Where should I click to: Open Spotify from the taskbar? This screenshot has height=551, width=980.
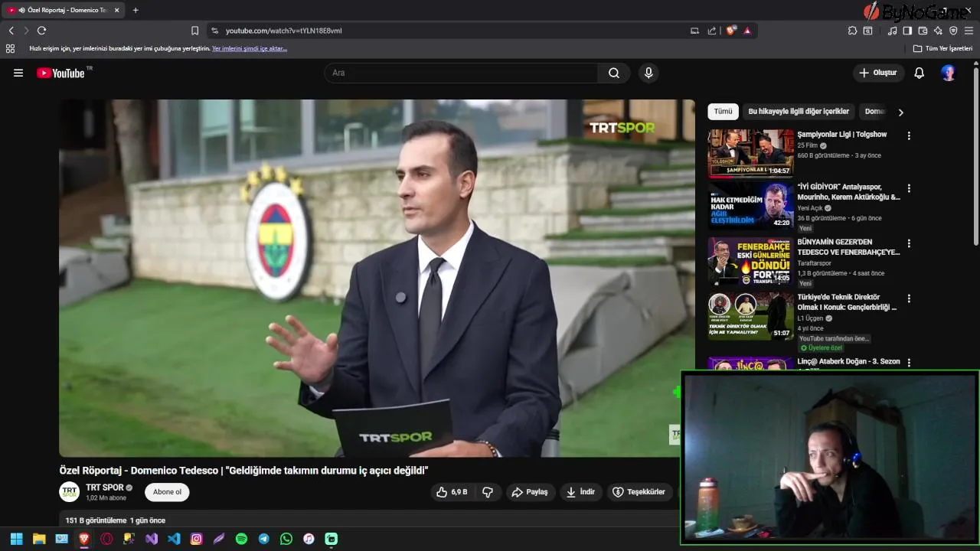241,539
